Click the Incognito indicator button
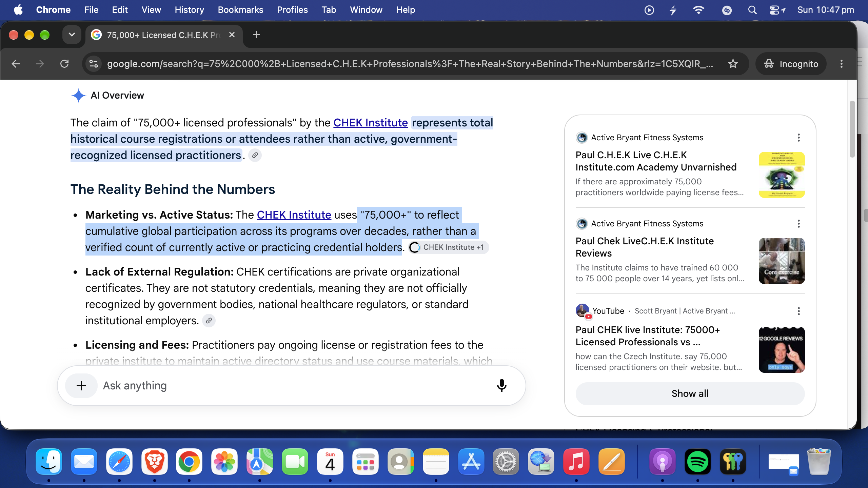868x488 pixels. pos(791,64)
